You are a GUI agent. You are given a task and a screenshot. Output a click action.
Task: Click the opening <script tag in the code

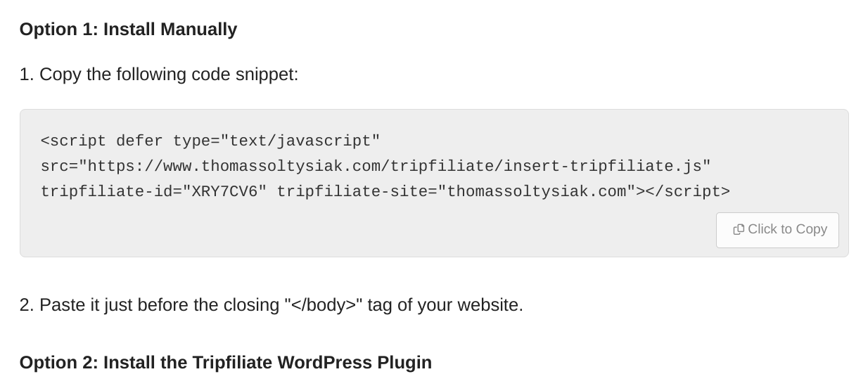[x=73, y=141]
